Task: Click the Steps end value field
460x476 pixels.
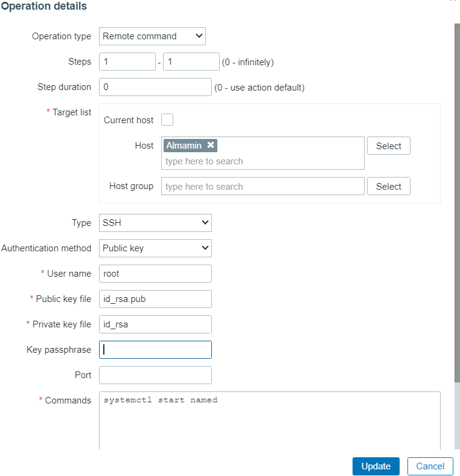Action: [191, 62]
